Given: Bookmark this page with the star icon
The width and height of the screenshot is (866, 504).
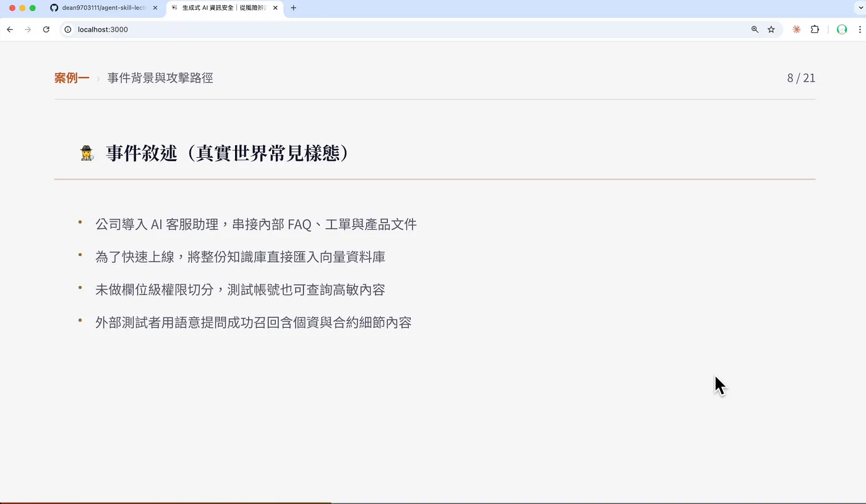Looking at the screenshot, I should (x=771, y=29).
